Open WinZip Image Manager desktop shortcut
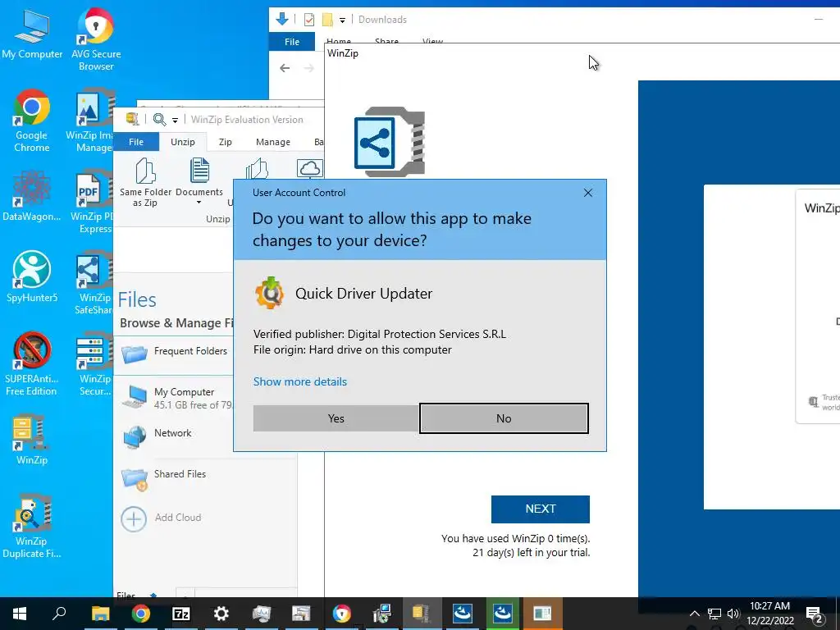The width and height of the screenshot is (840, 630). pyautogui.click(x=91, y=121)
